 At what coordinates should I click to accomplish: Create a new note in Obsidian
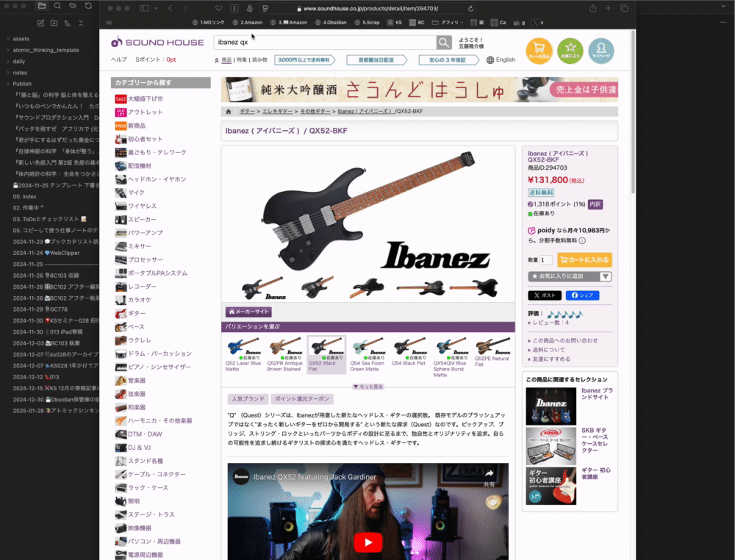tap(40, 23)
